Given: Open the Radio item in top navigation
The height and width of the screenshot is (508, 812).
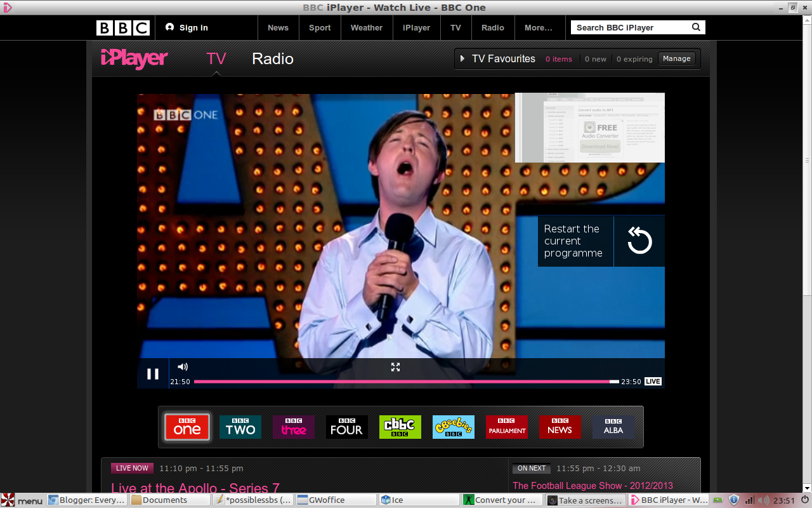Looking at the screenshot, I should tap(493, 28).
